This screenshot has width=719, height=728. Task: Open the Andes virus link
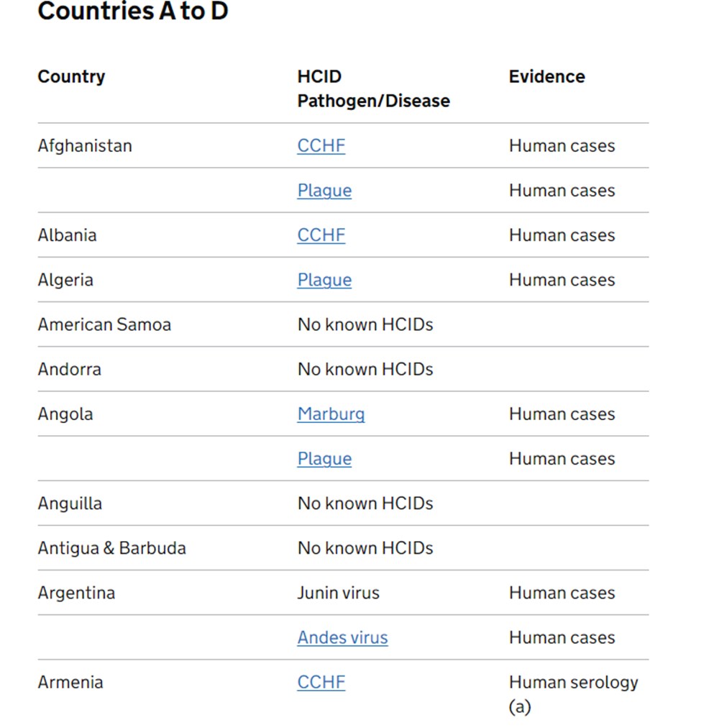click(342, 637)
